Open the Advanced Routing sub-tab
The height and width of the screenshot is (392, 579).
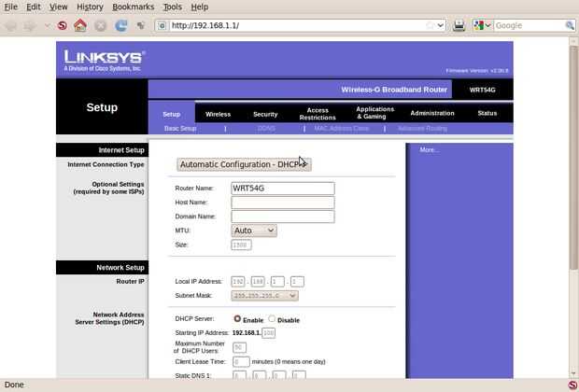422,129
